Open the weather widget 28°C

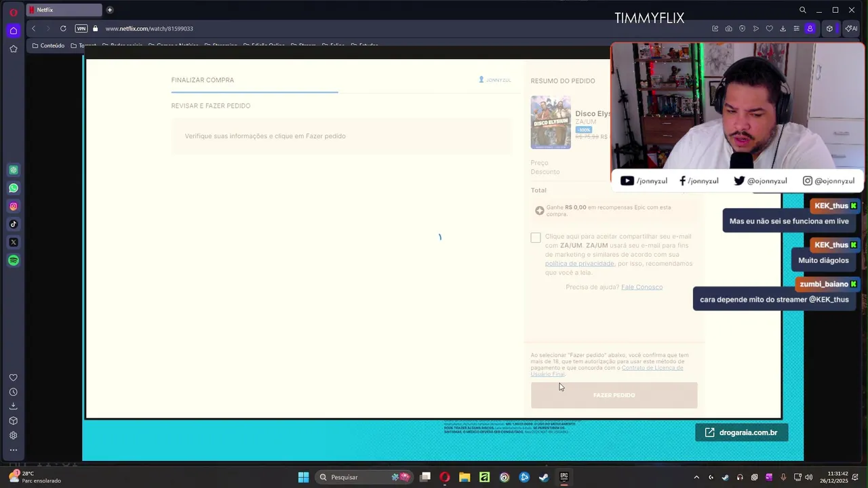(x=34, y=477)
